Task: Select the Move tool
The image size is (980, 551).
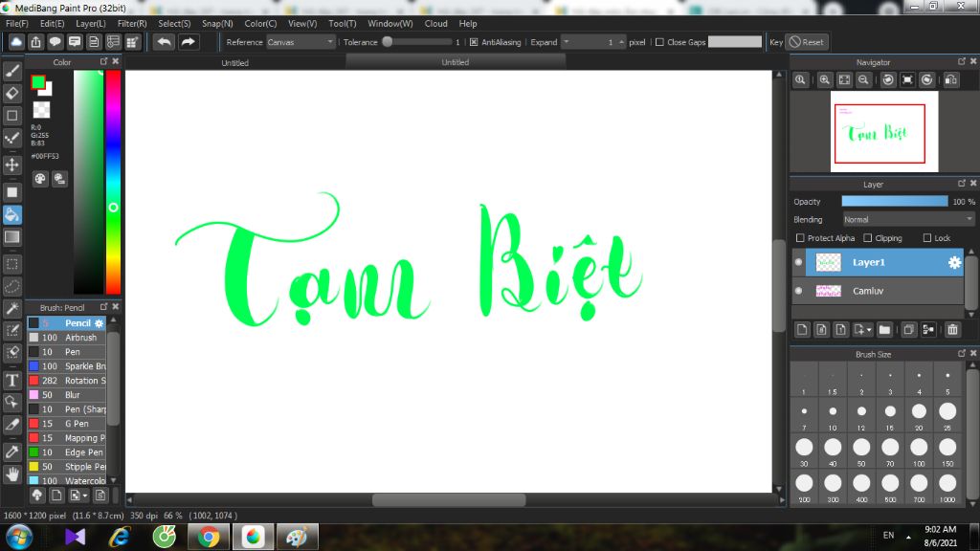Action: 12,165
